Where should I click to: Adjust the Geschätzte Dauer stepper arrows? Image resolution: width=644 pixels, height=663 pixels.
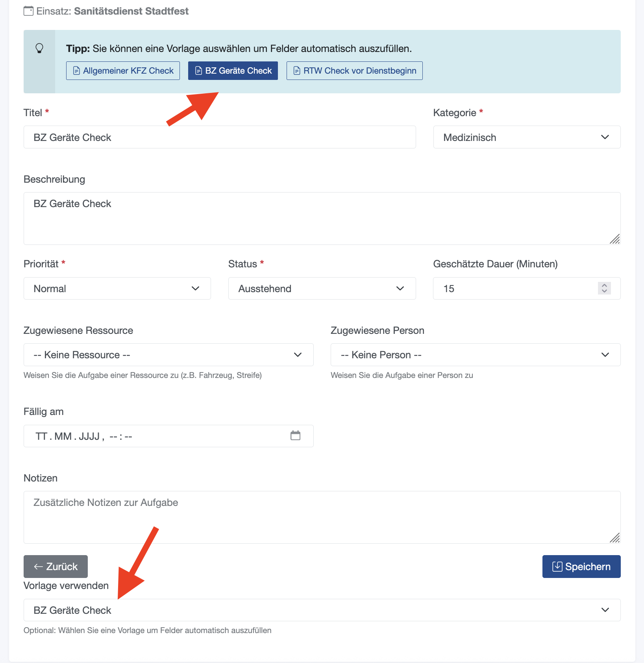(604, 288)
